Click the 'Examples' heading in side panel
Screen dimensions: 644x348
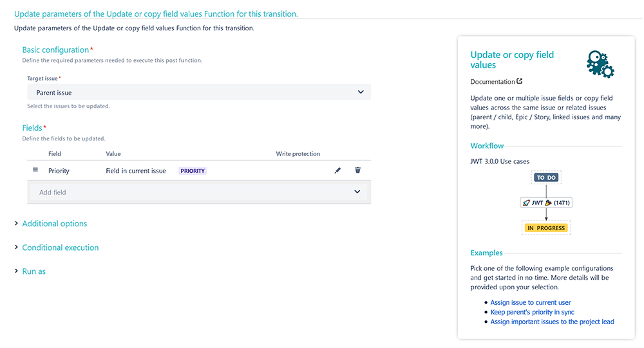pyautogui.click(x=486, y=253)
